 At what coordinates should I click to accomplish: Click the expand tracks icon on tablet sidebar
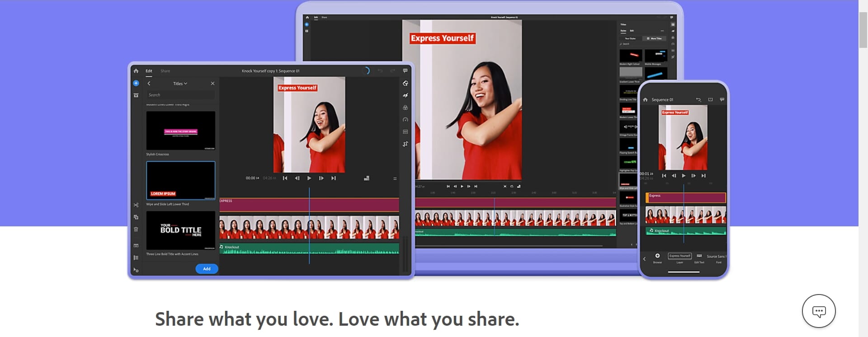pyautogui.click(x=136, y=246)
